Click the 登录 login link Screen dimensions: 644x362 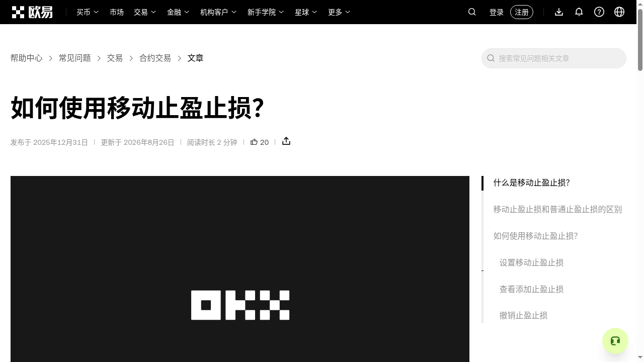point(497,12)
